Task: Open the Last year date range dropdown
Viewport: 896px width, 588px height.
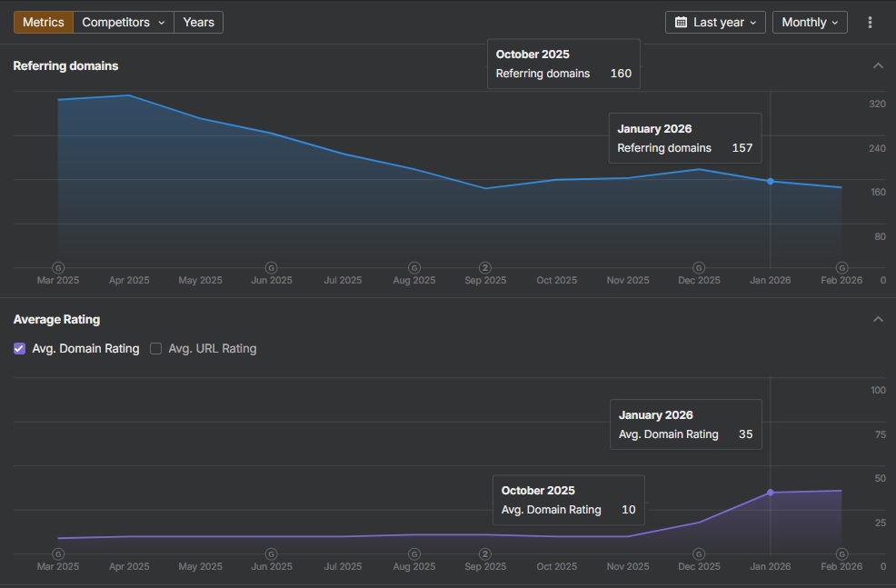Action: click(x=715, y=22)
